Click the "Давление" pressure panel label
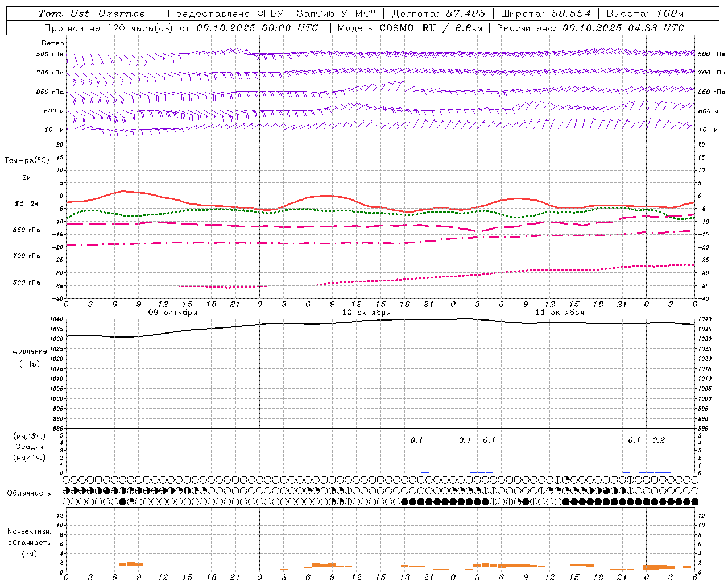Viewport: 728px width, 582px height. [x=30, y=351]
